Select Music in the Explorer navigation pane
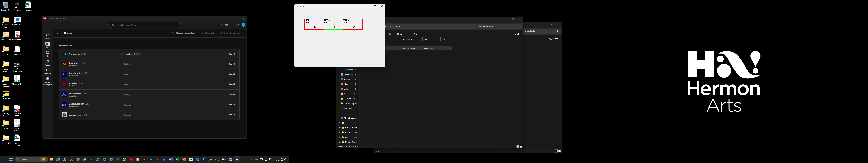 tap(348, 84)
